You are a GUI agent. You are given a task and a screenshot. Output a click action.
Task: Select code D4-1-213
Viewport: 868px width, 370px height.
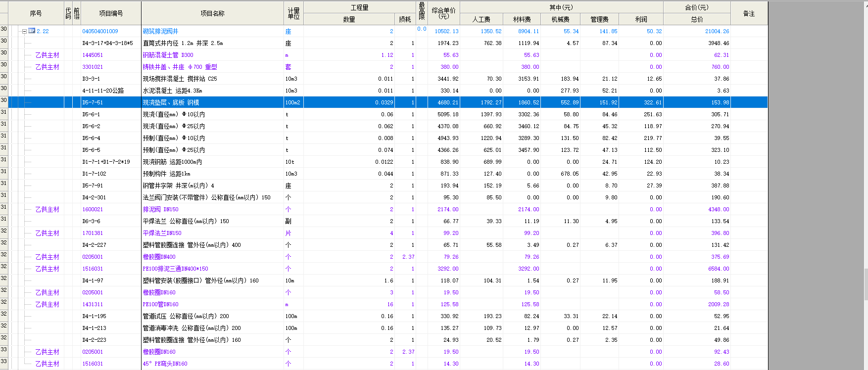[x=94, y=328]
